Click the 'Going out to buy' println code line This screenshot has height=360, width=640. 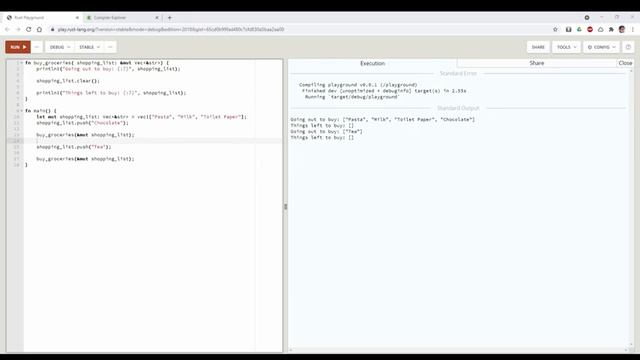108,69
